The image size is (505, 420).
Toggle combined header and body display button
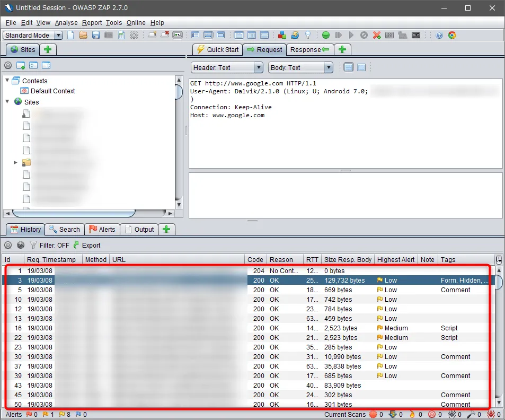[x=361, y=67]
